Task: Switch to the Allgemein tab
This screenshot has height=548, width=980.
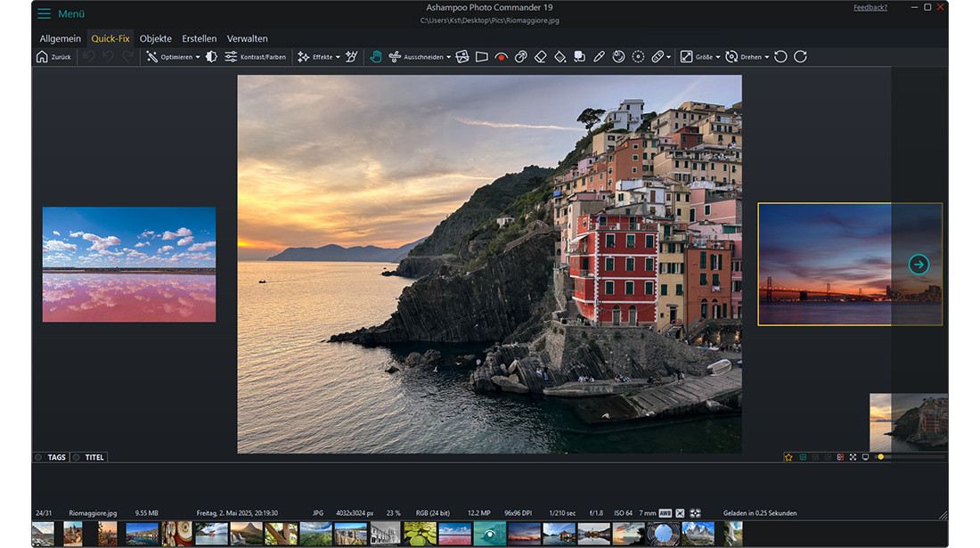Action: (60, 38)
